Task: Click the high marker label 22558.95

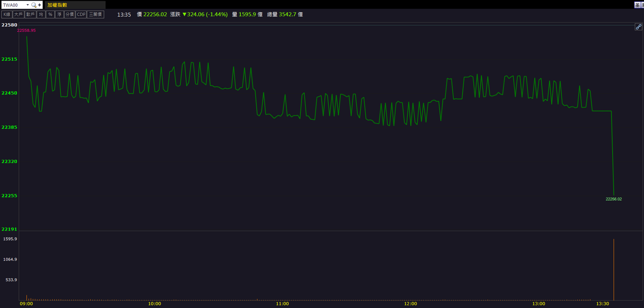Action: (x=27, y=30)
